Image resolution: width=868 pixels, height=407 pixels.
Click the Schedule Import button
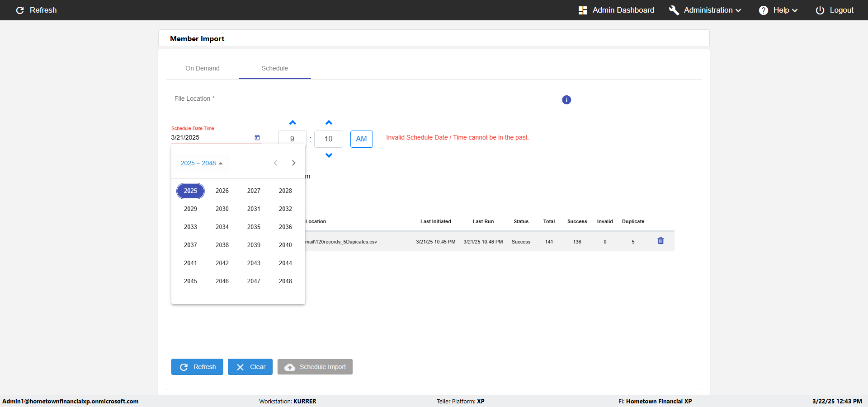point(315,367)
